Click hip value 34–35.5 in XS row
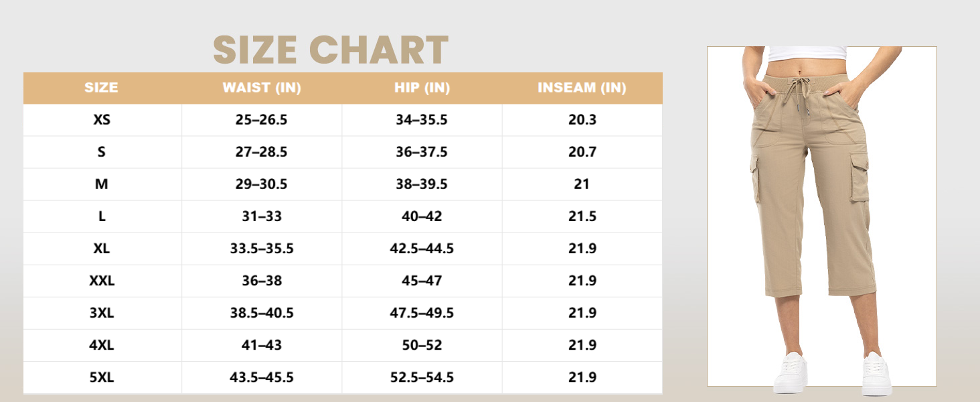Screen dimensions: 980x402 coord(422,120)
